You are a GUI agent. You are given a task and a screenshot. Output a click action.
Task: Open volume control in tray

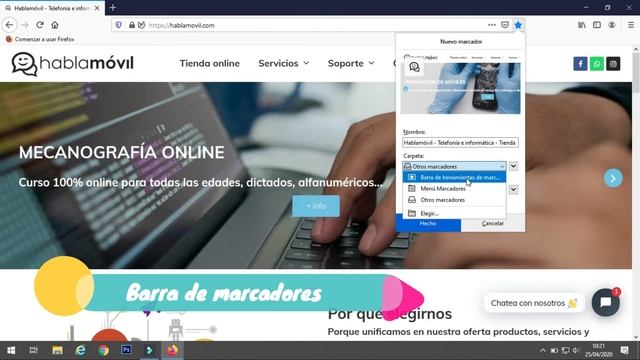click(576, 350)
